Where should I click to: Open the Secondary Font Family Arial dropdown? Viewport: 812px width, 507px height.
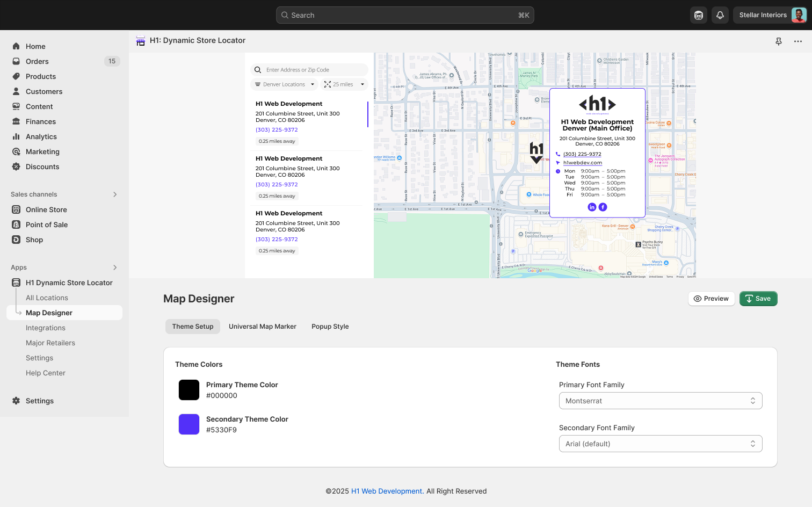pos(661,444)
